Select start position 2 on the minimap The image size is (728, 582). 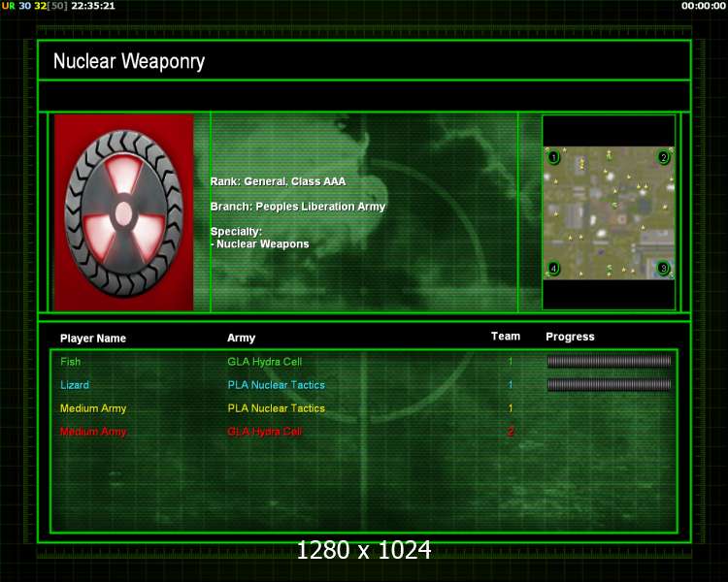point(664,157)
